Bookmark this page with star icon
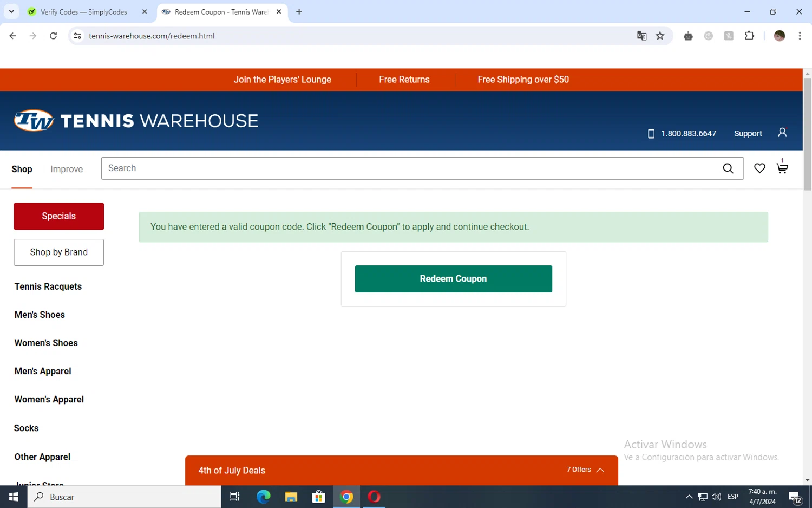The image size is (812, 508). tap(660, 36)
